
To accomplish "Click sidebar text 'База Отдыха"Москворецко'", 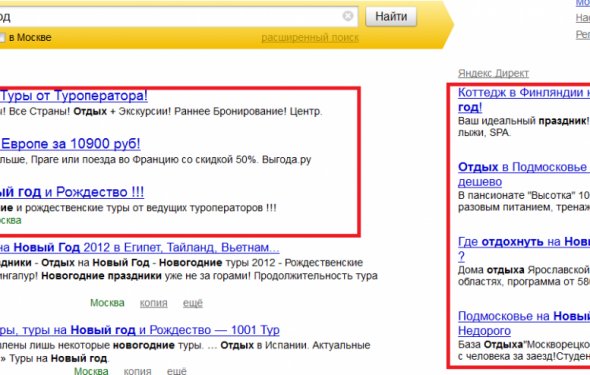I will pyautogui.click(x=524, y=345).
